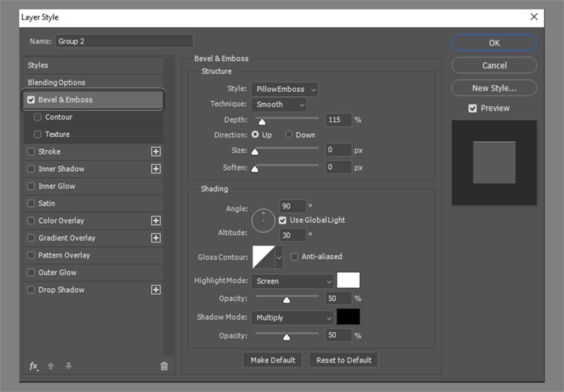Click the Make Default button
The height and width of the screenshot is (392, 564).
[x=273, y=360]
